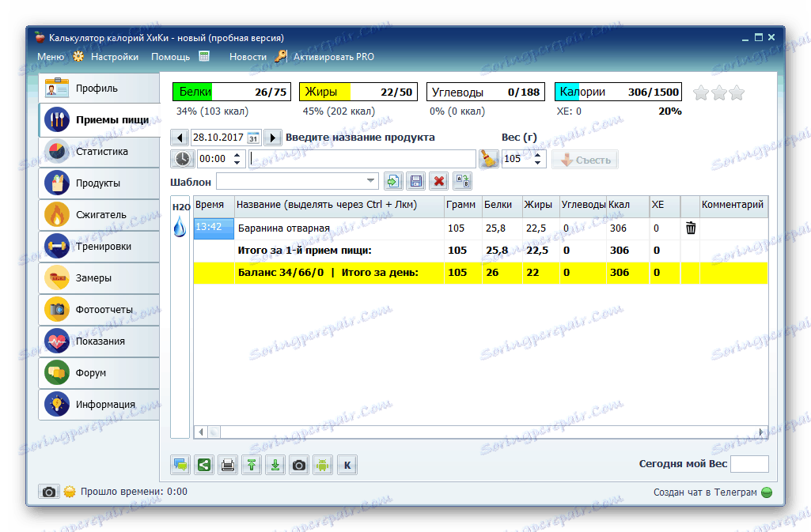
Task: Click the Съесть button
Action: coord(585,160)
